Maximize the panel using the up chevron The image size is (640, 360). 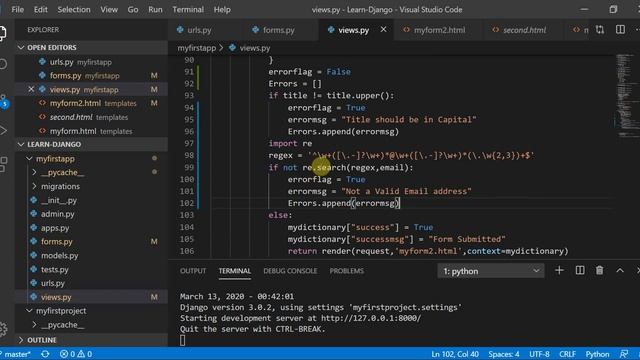pos(620,270)
